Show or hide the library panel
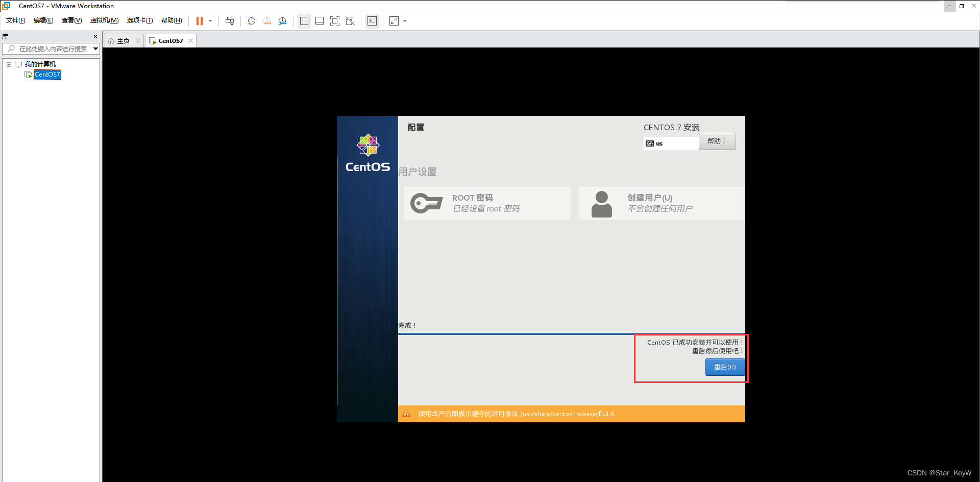 coord(304,21)
